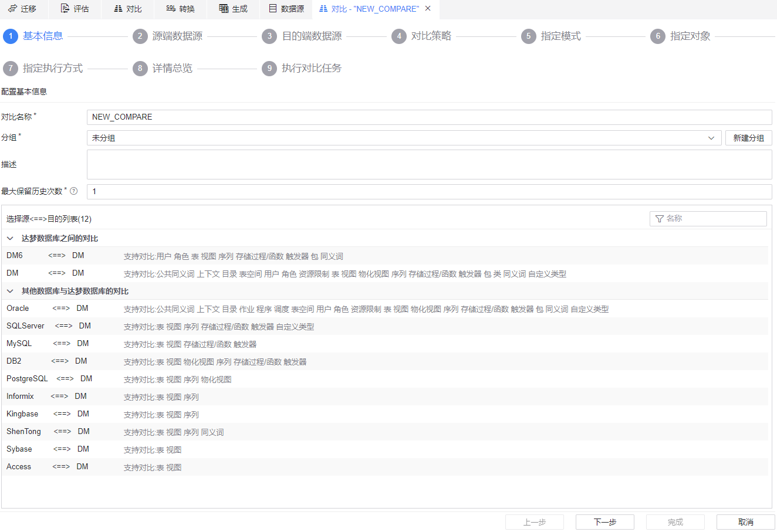The width and height of the screenshot is (777, 532).
Task: Click step 4 circle 对比策略
Action: point(399,36)
